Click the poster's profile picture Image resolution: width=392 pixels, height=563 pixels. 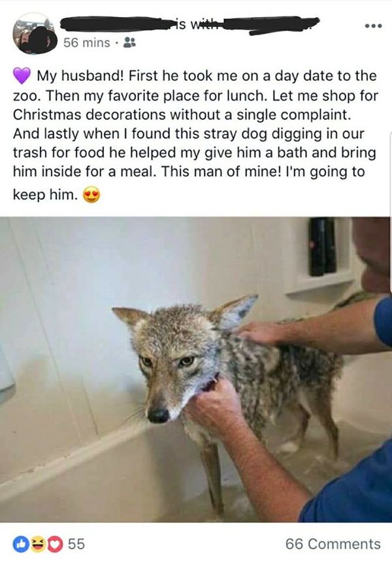coord(35,34)
